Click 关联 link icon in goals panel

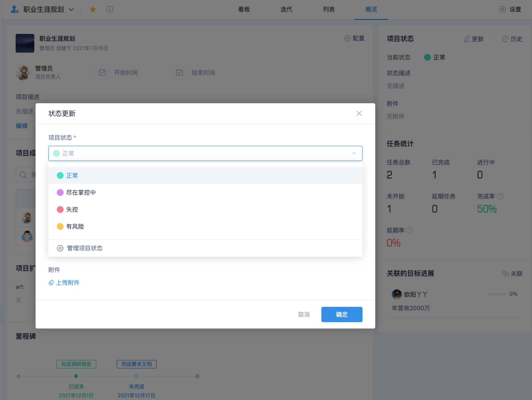pos(505,274)
